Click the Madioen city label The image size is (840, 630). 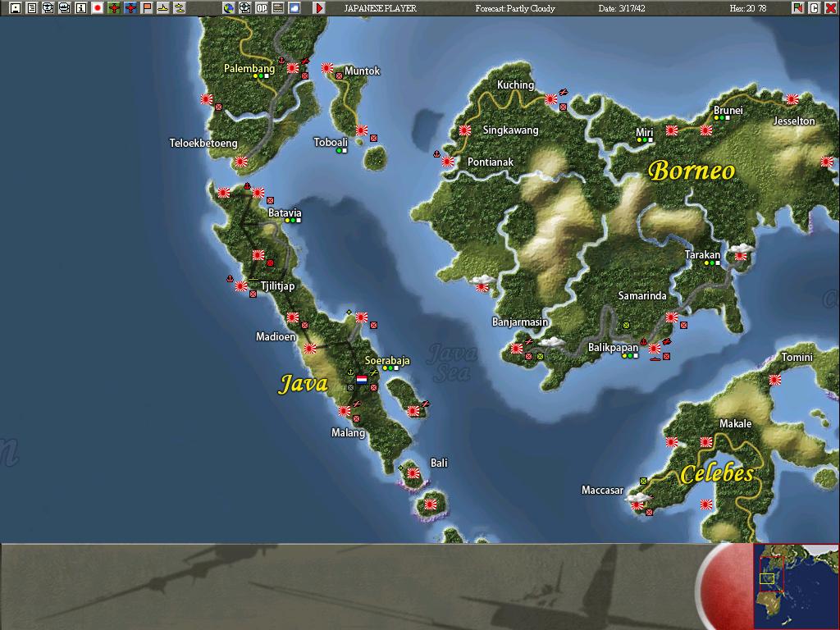[x=276, y=336]
